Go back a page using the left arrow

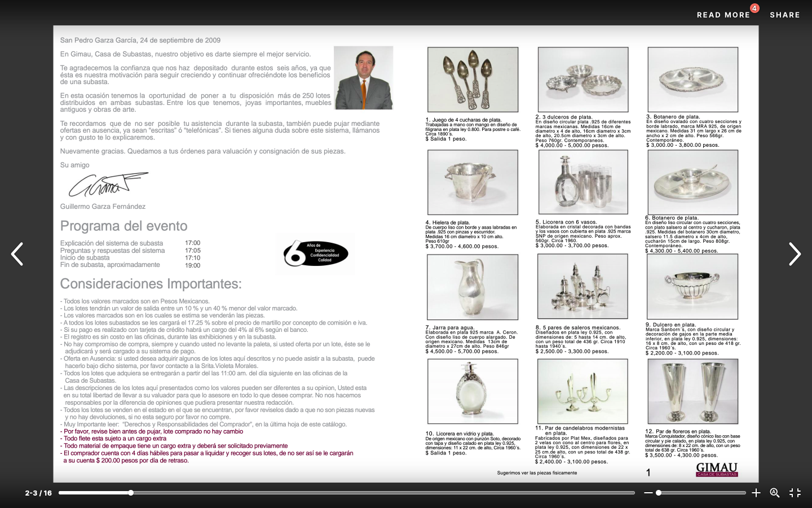pos(17,254)
